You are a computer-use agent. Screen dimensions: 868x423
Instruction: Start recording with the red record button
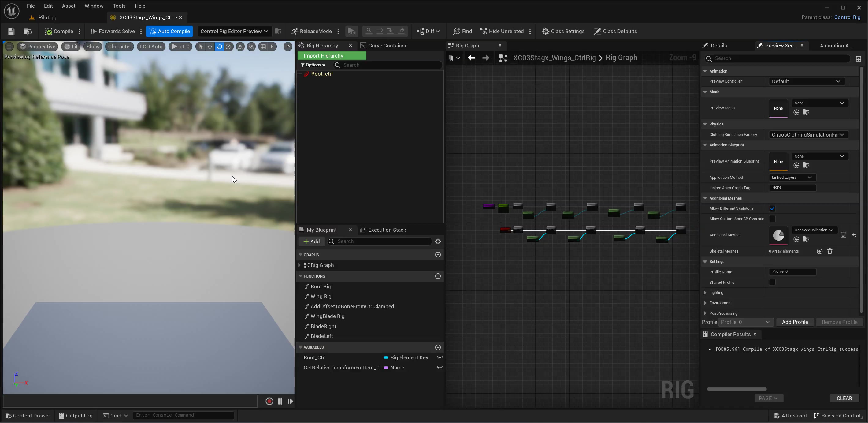click(x=269, y=401)
